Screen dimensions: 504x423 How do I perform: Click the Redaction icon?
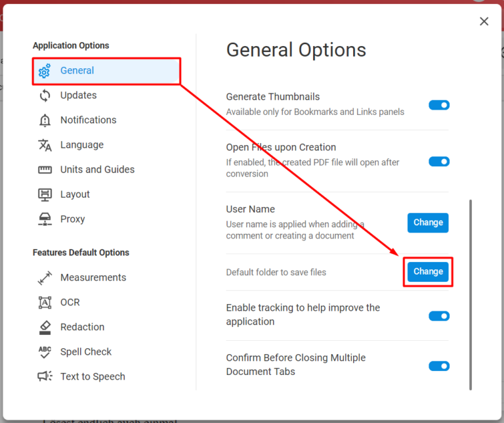point(45,327)
